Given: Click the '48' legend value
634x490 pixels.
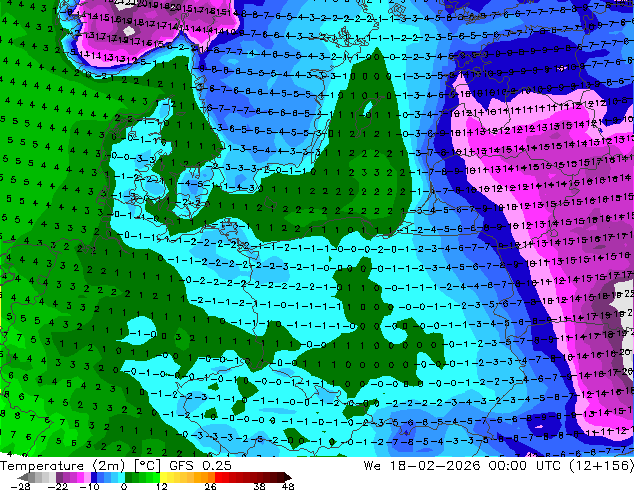Looking at the screenshot, I should pos(288,486).
